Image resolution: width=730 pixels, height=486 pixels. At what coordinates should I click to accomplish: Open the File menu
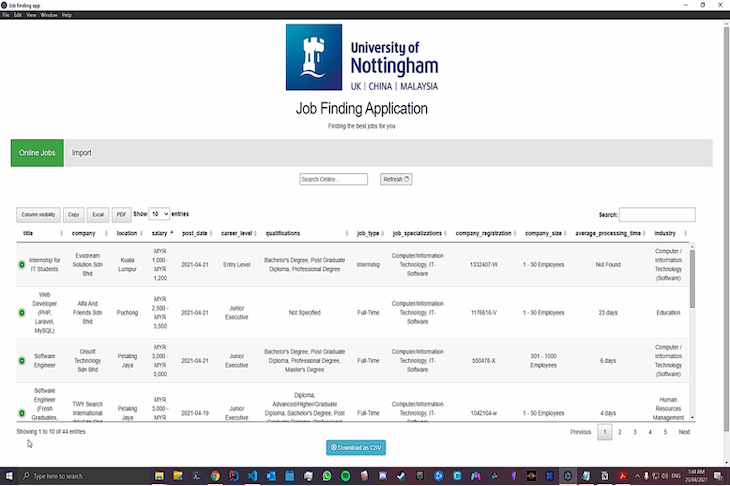click(6, 15)
